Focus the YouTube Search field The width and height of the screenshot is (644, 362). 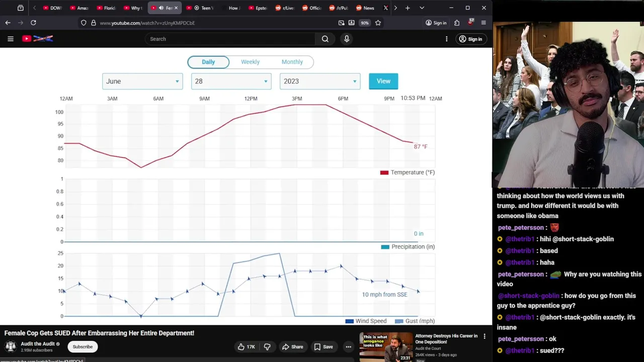pyautogui.click(x=230, y=39)
